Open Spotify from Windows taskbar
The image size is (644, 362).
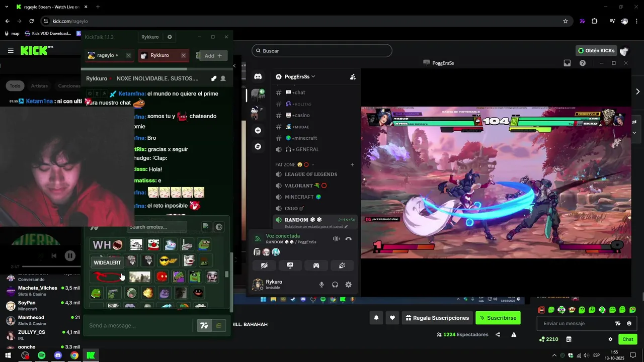coord(42,355)
